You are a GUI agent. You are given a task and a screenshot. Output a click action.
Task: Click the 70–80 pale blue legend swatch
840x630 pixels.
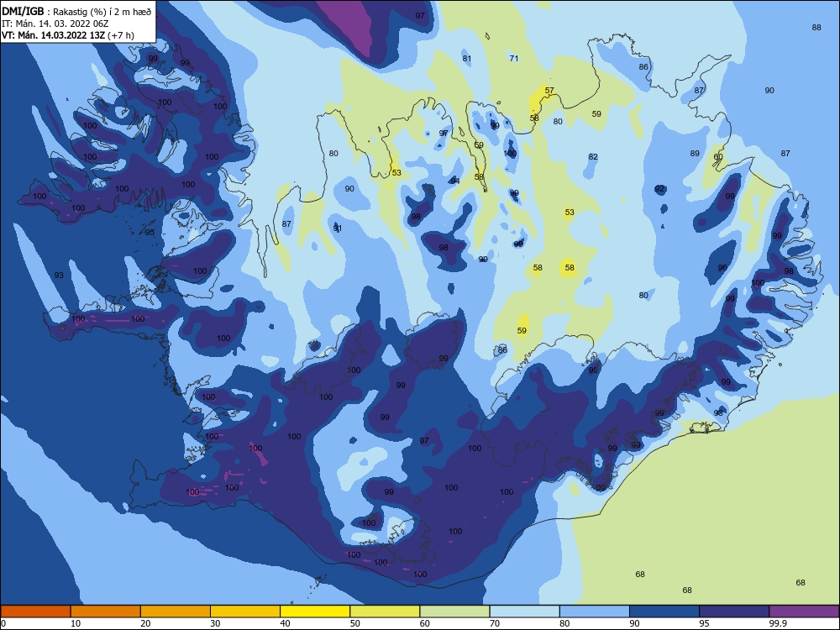[524, 612]
